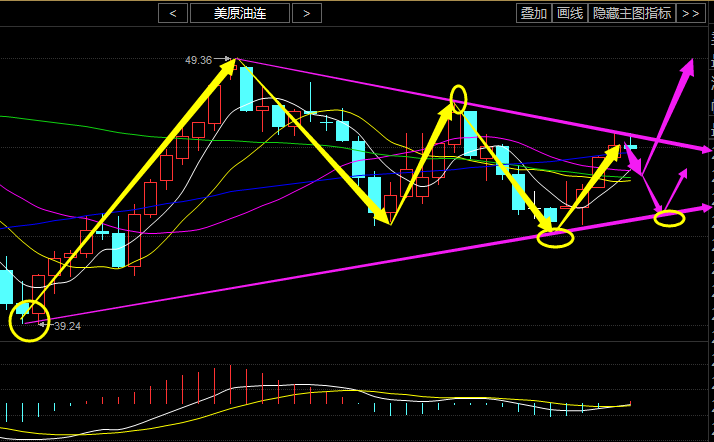
Task: Select the rightmost yellow ellipse on lower trendline
Action: (x=669, y=217)
